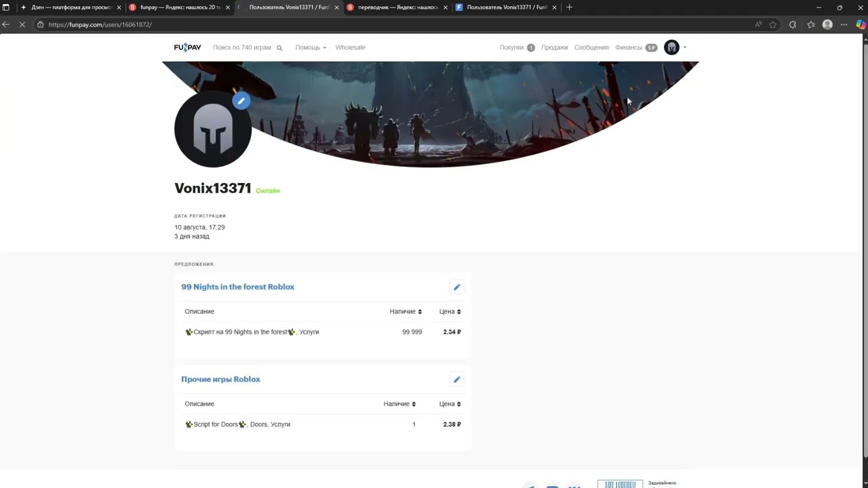Image resolution: width=868 pixels, height=488 pixels.
Task: View site information icon beside the URL
Action: [x=41, y=24]
